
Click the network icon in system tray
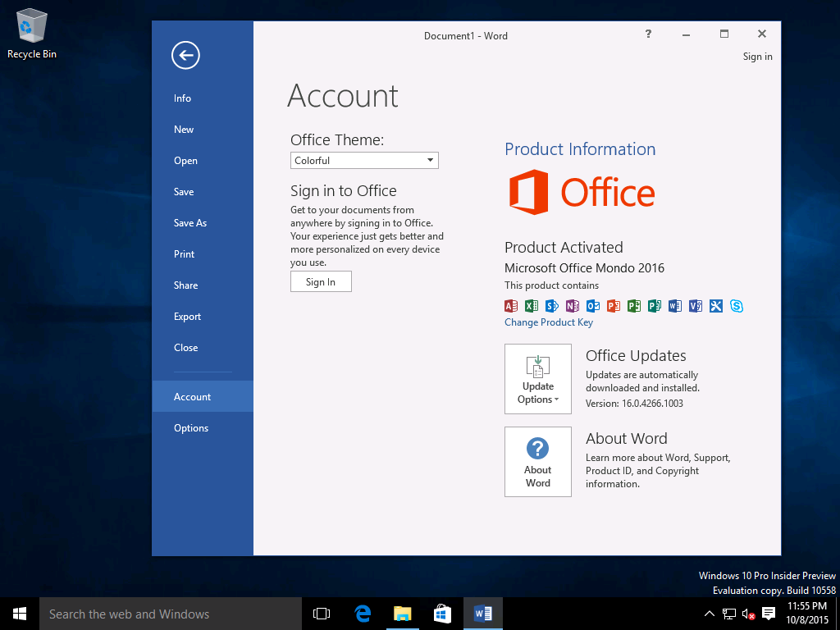(x=729, y=614)
